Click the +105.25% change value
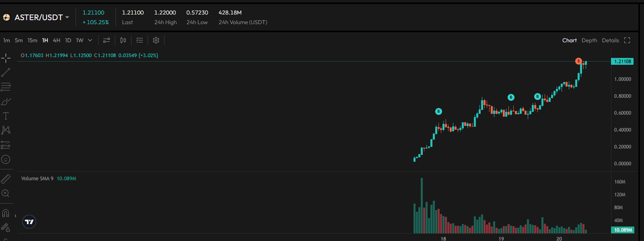644x241 pixels. point(96,23)
